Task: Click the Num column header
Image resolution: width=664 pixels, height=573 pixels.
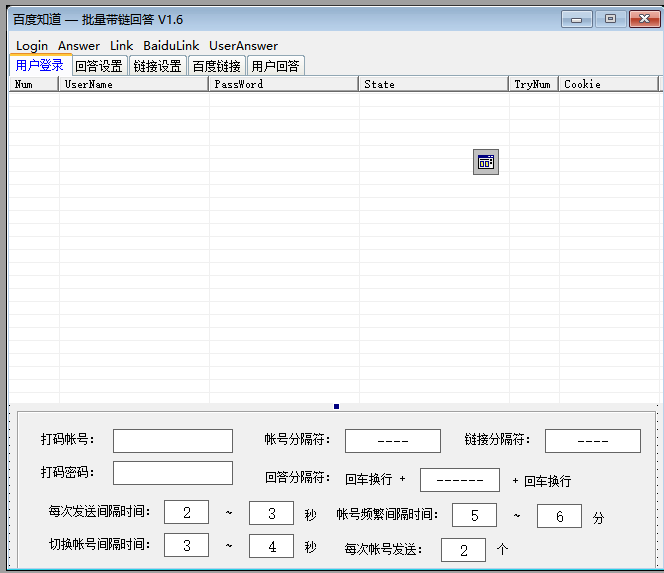Action: point(34,84)
